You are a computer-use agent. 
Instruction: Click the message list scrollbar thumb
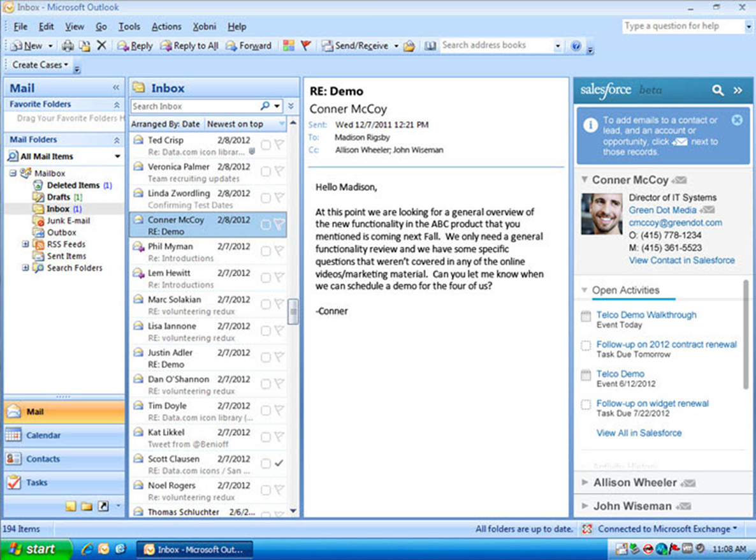coord(293,312)
